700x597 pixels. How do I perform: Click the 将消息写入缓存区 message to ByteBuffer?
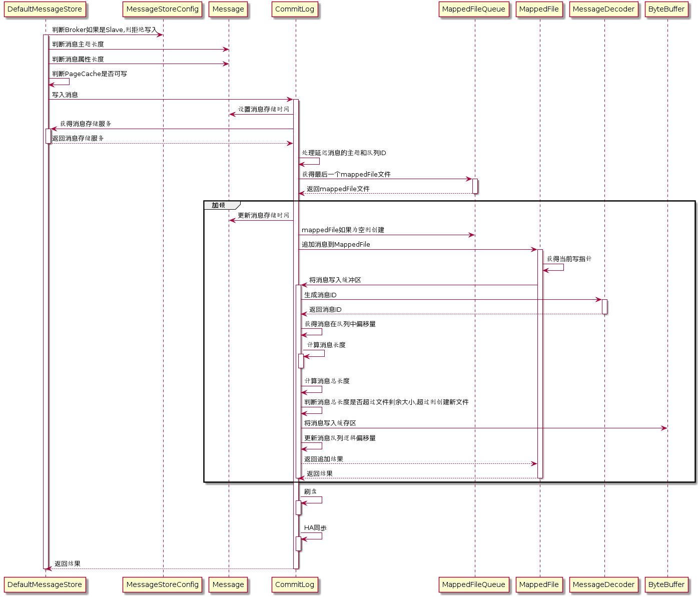(330, 423)
